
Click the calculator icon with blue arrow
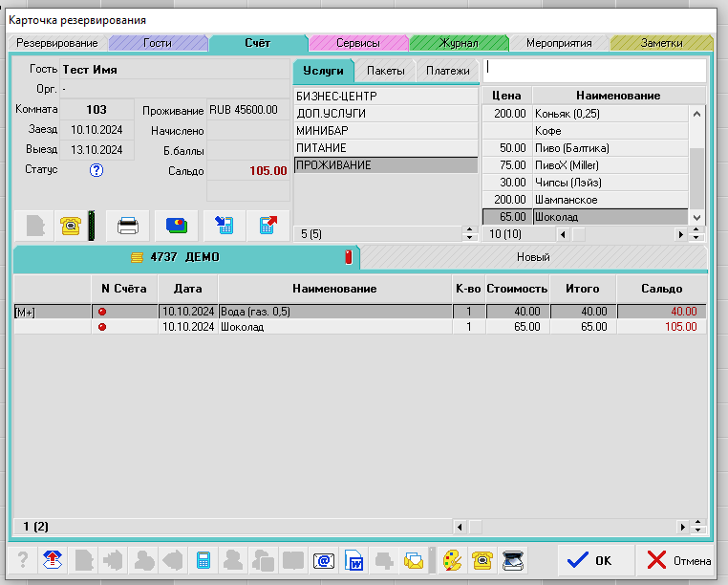[225, 226]
